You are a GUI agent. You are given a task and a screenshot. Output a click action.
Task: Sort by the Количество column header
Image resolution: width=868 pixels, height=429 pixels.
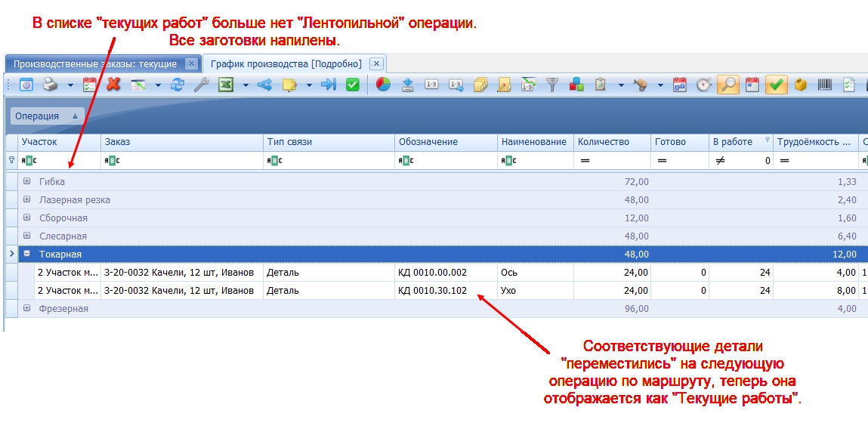tap(612, 142)
